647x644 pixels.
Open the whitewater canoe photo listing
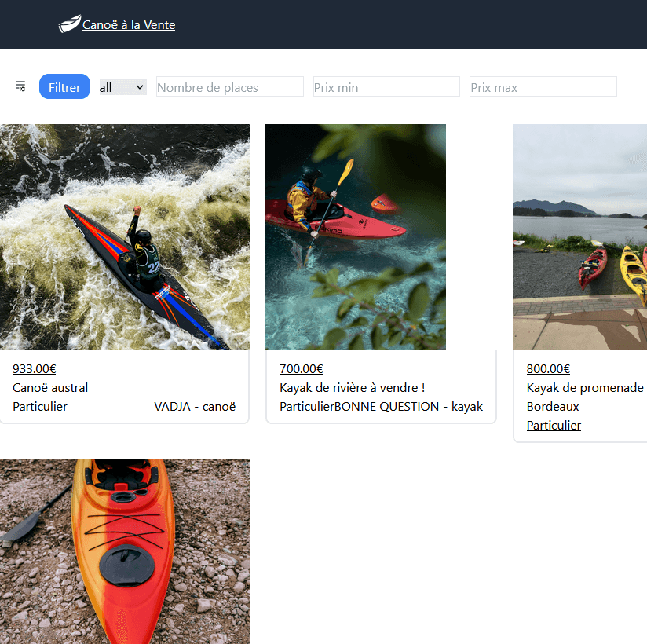[x=124, y=236]
